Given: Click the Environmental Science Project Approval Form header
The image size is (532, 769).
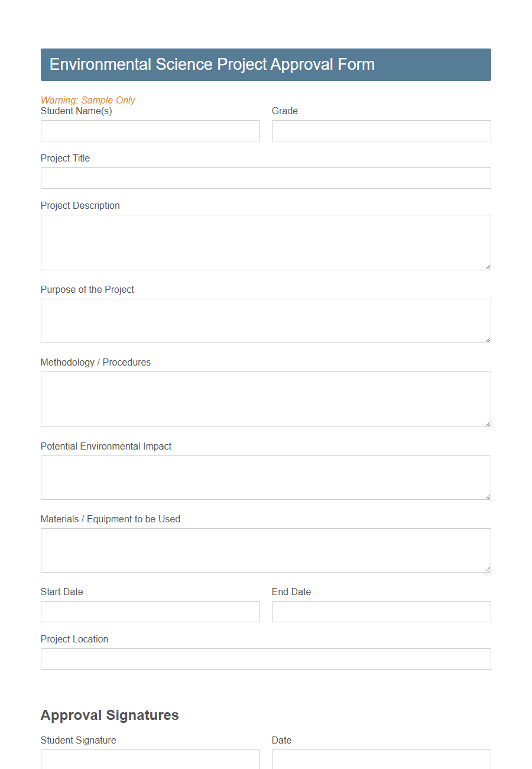Looking at the screenshot, I should (212, 64).
